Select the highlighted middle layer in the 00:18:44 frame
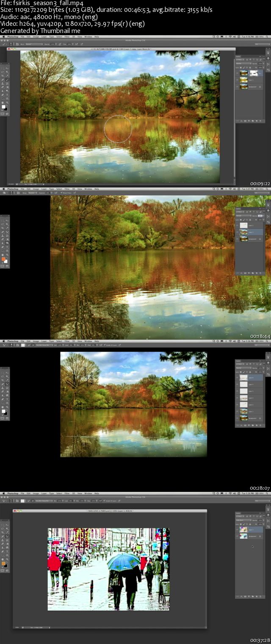 [249, 232]
